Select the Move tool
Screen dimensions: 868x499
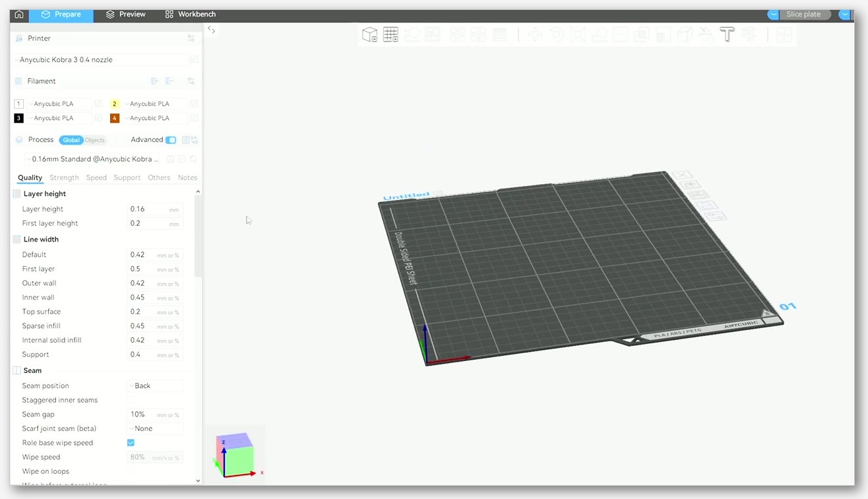coord(535,34)
